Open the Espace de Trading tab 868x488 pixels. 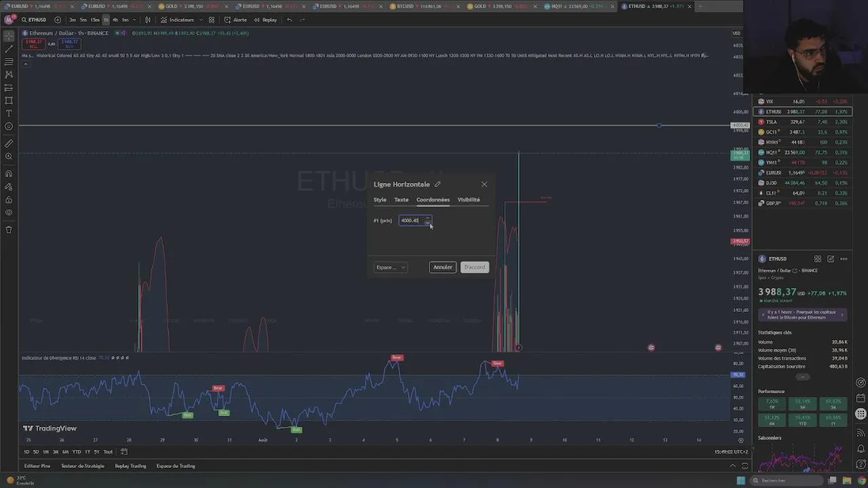tap(176, 466)
